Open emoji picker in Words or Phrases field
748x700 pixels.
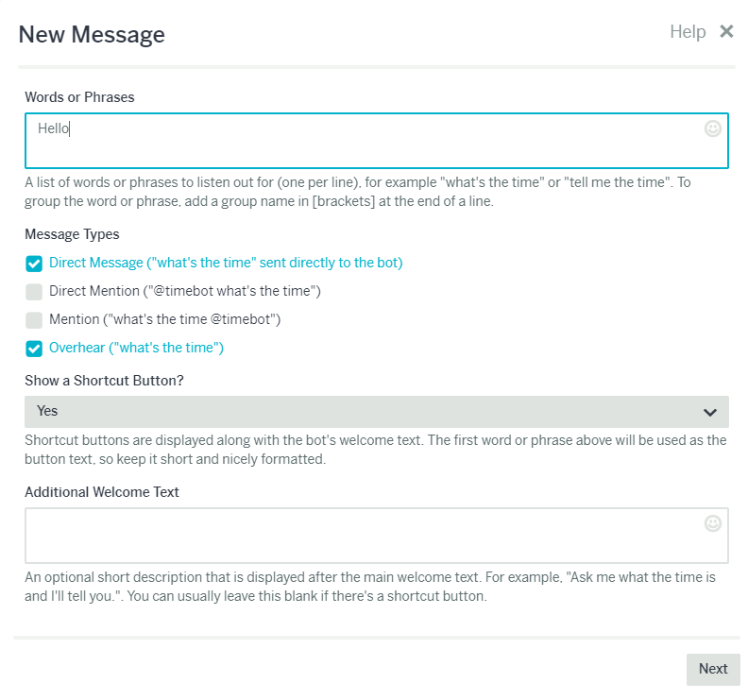(x=713, y=128)
